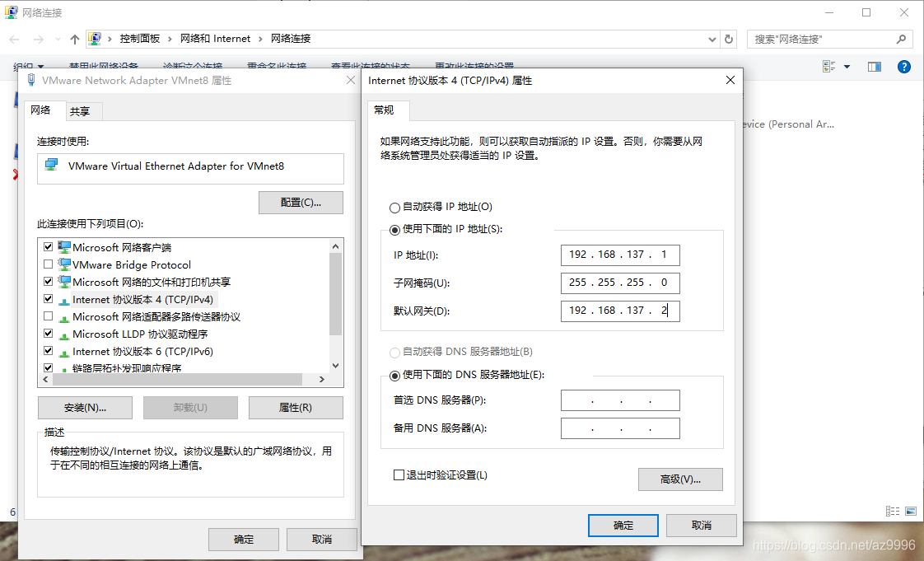This screenshot has width=924, height=561.
Task: Enable Microsoft 网络适配器多路传送器协议 checkbox
Action: pyautogui.click(x=49, y=316)
